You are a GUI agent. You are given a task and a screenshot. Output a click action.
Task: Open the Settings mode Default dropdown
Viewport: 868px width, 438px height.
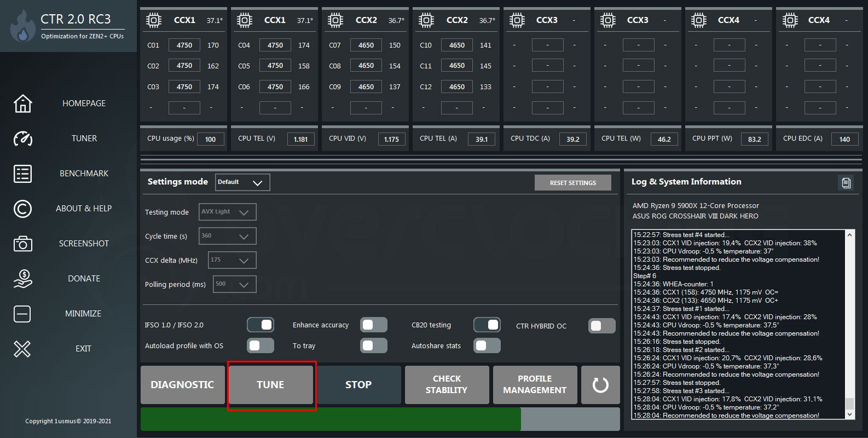coord(242,182)
